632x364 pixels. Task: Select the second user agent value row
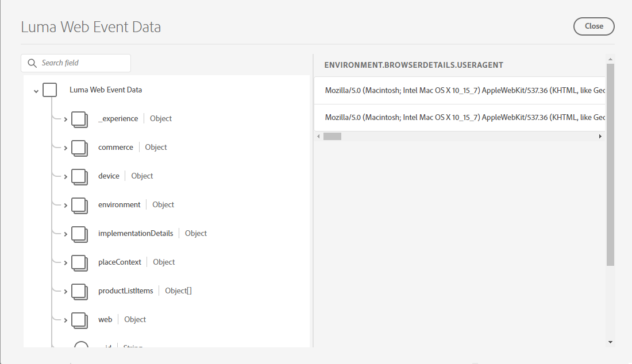460,118
